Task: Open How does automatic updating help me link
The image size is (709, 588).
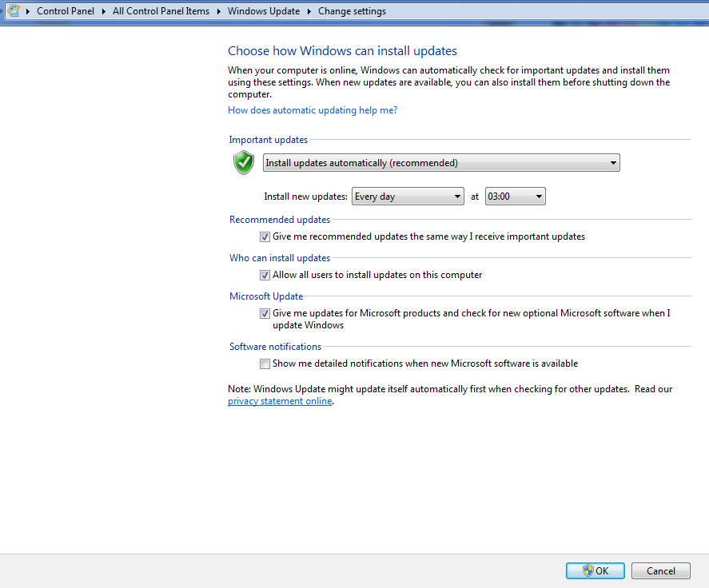Action: click(x=313, y=110)
